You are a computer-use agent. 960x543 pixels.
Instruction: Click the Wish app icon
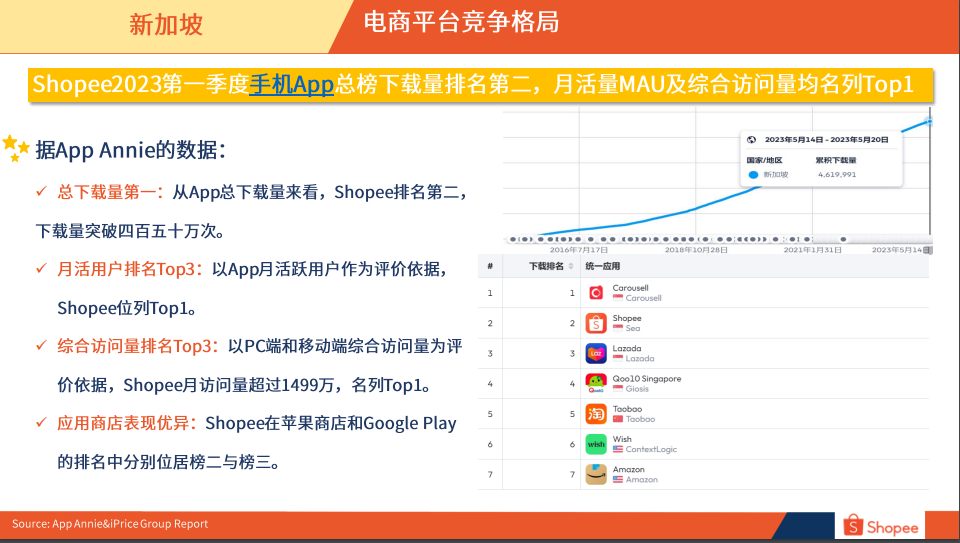596,444
